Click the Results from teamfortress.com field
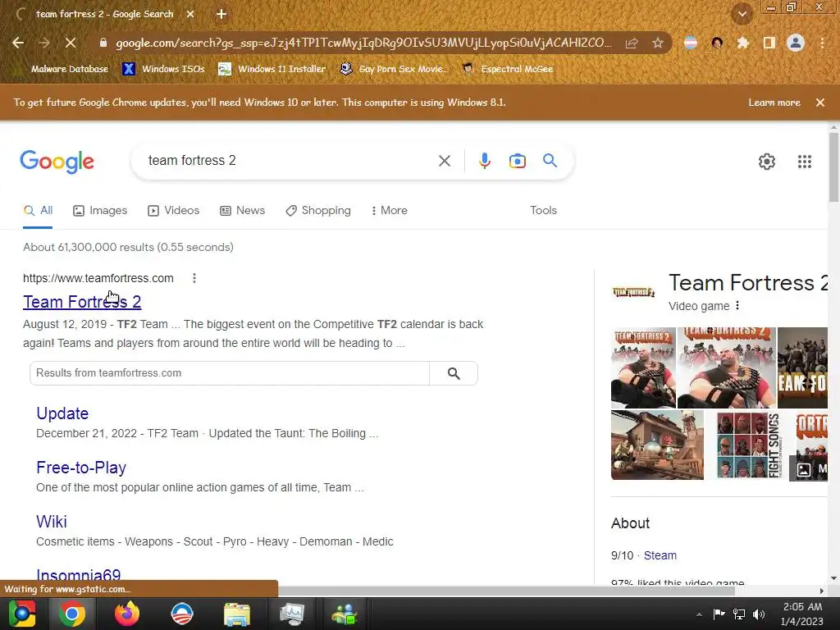This screenshot has height=630, width=840. [x=230, y=373]
